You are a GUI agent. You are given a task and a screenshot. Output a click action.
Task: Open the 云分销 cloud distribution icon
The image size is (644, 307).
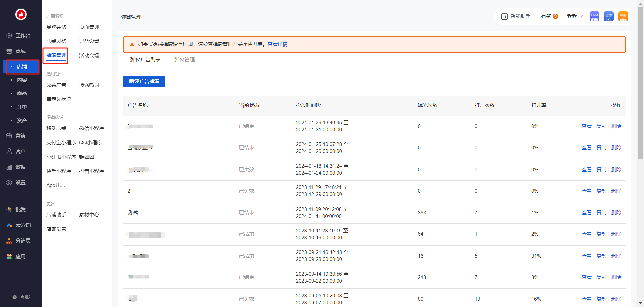coord(9,225)
